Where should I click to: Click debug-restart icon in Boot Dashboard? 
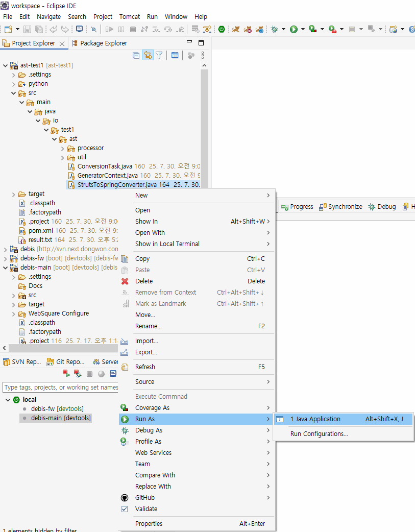[x=78, y=374]
